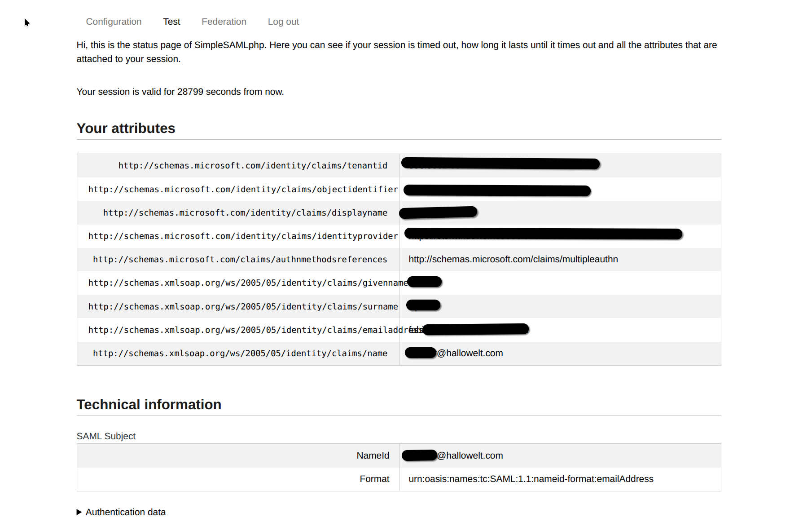Click the NameId @hallowelt.com value
Viewport: 812px width, 517px height.
(x=470, y=455)
